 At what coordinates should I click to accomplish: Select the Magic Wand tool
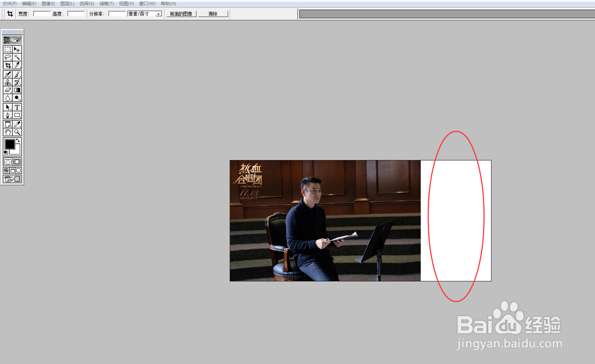click(x=17, y=57)
